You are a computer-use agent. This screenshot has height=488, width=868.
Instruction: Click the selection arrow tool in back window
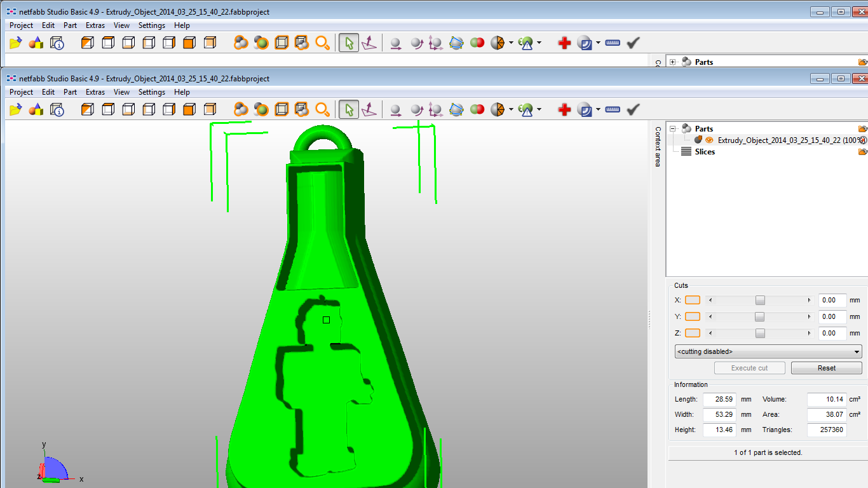point(349,43)
